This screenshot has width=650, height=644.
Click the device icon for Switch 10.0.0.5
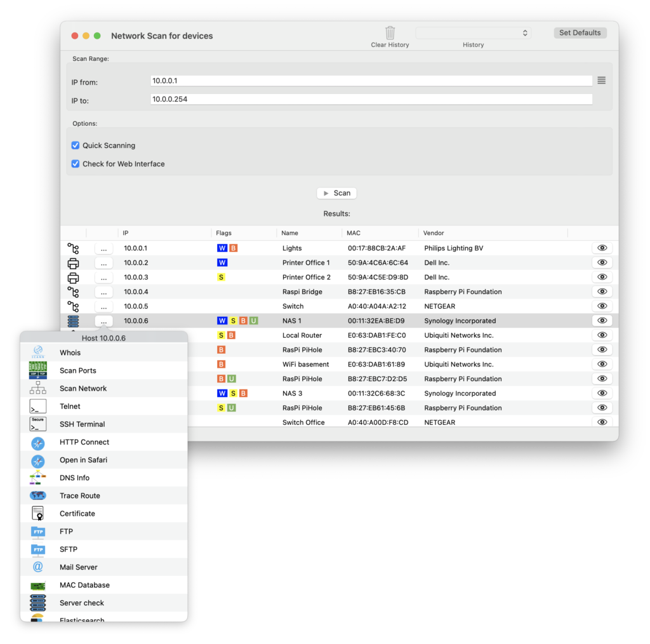pyautogui.click(x=73, y=307)
